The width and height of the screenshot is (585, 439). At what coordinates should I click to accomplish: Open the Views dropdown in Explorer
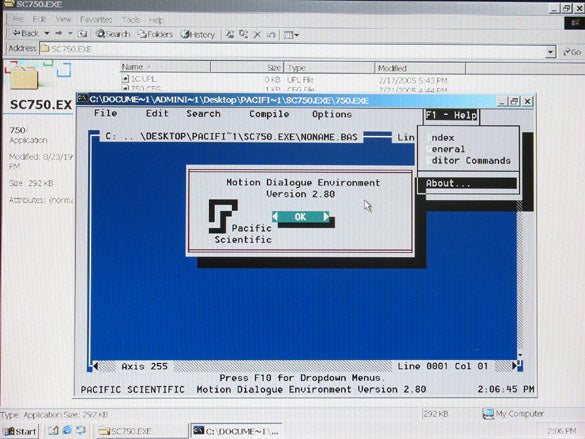291,35
